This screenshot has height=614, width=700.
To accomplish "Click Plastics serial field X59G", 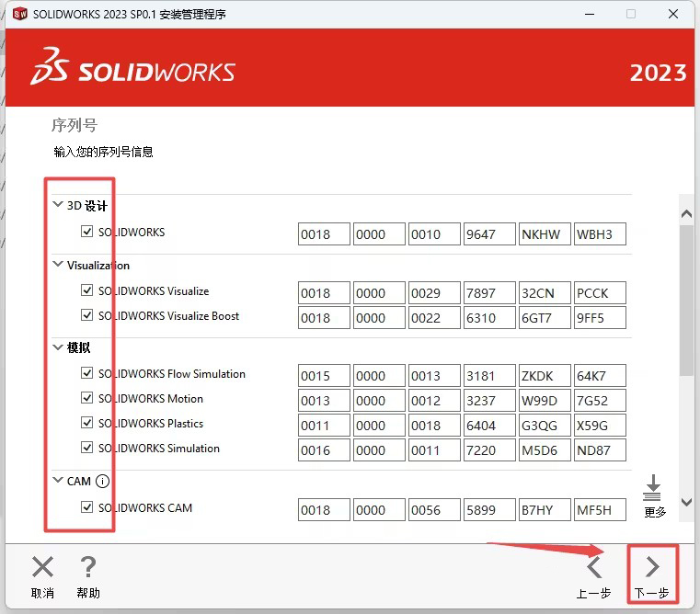I will tap(600, 426).
